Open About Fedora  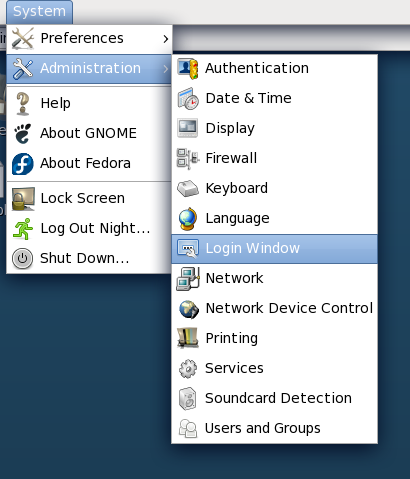85,163
